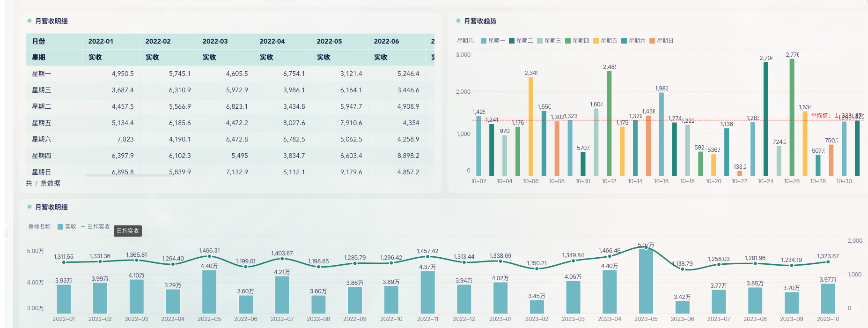This screenshot has width=868, height=328.
Task: Click the drag handle on the left edge
Action: point(6,233)
